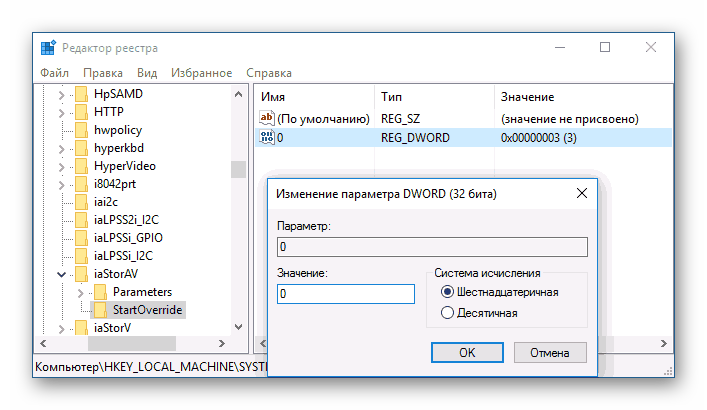This screenshot has width=707, height=410.
Task: Click the iaLPSSi_GPIO folder icon
Action: (82, 238)
